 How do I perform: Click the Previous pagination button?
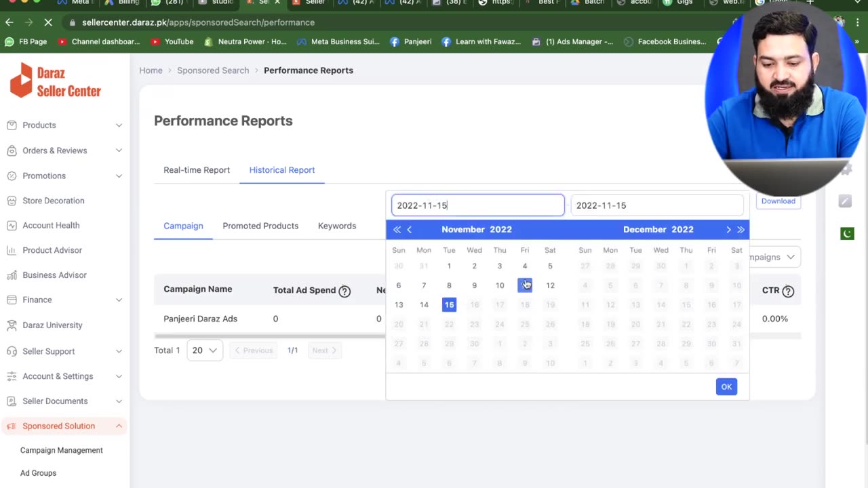click(x=254, y=350)
